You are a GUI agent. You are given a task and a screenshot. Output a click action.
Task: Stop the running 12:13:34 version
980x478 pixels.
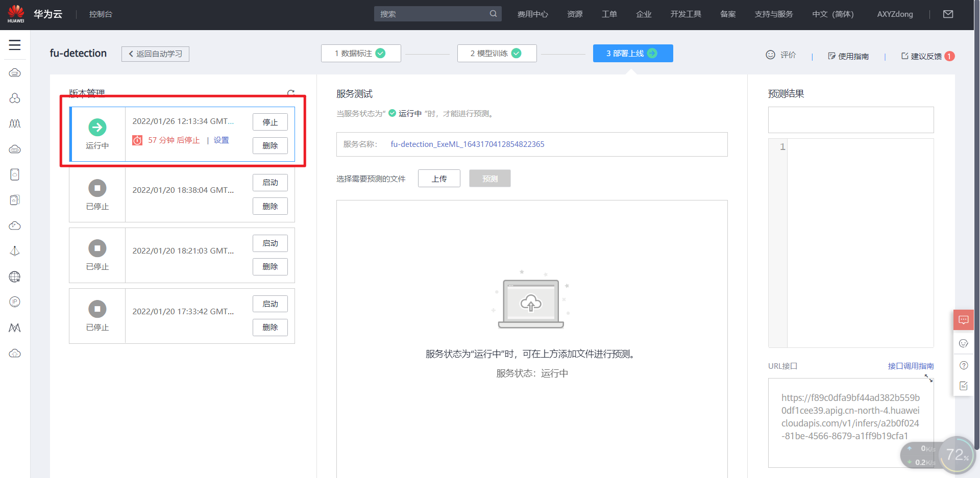pos(270,122)
